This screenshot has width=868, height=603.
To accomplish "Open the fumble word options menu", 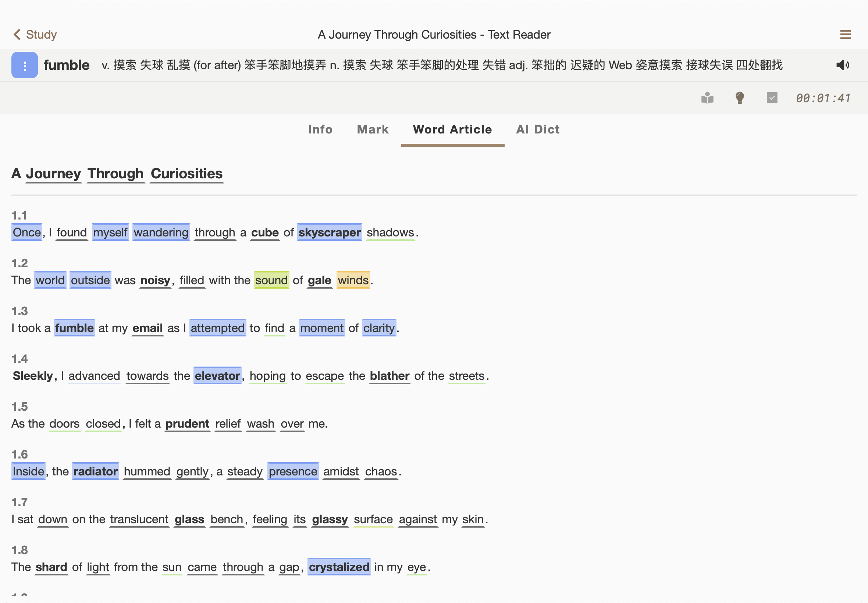I will coord(25,65).
